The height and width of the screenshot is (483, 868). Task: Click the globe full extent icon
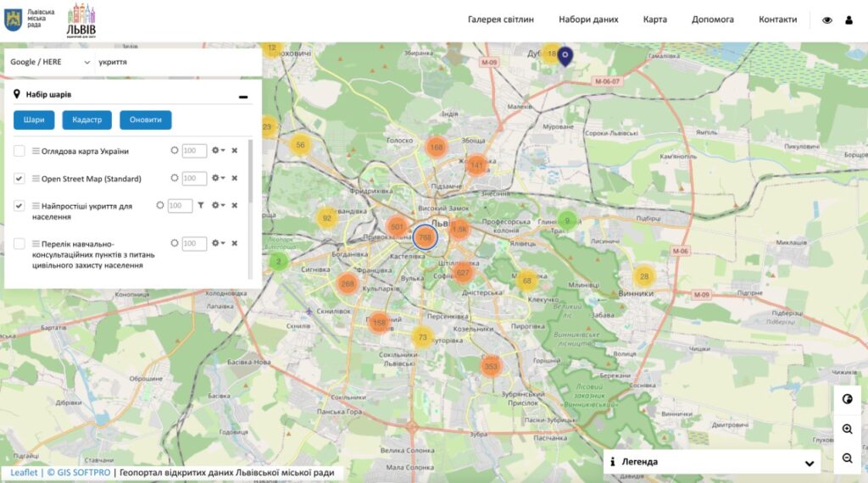pos(847,401)
